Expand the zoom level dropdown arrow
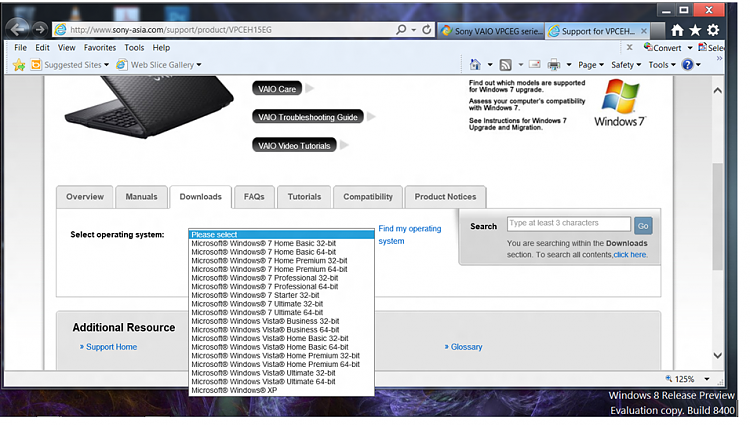Viewport: 750px width, 425px height. [x=706, y=379]
